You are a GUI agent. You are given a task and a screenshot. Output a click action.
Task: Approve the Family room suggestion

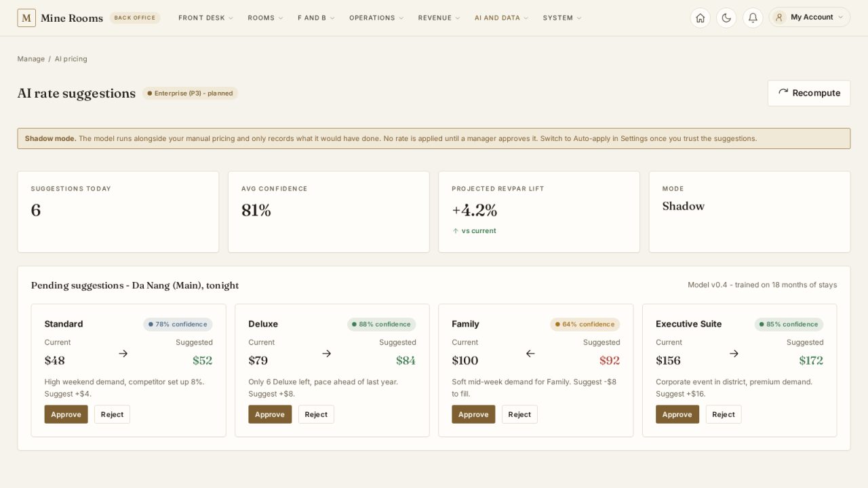[473, 414]
